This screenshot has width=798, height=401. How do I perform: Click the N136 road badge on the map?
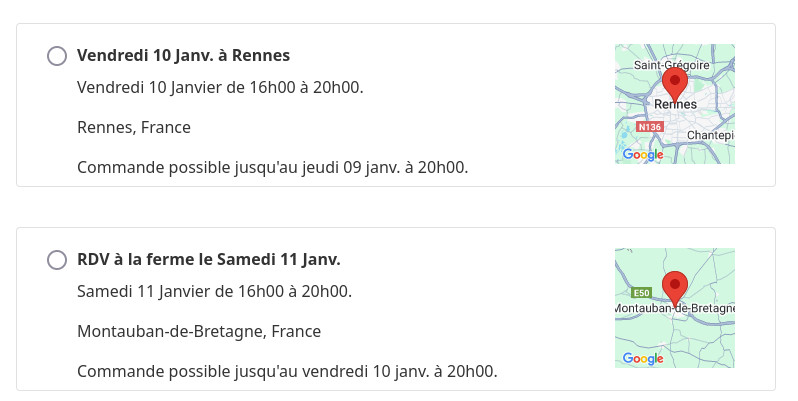(x=650, y=127)
